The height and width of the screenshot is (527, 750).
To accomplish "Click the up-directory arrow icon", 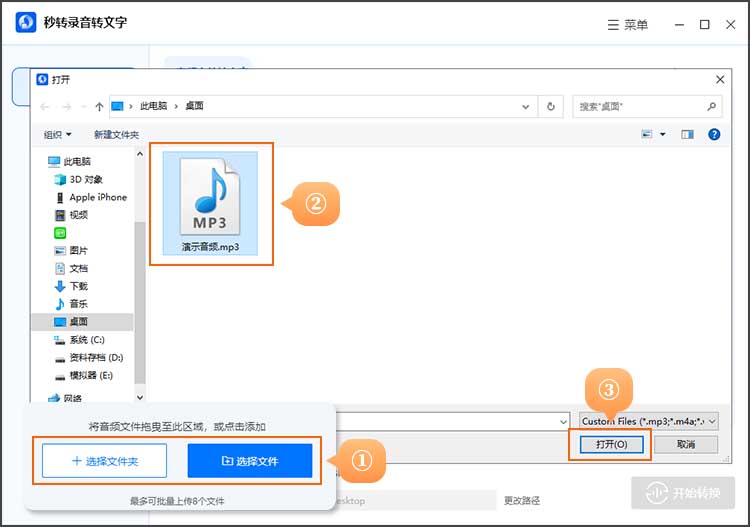I will 99,105.
